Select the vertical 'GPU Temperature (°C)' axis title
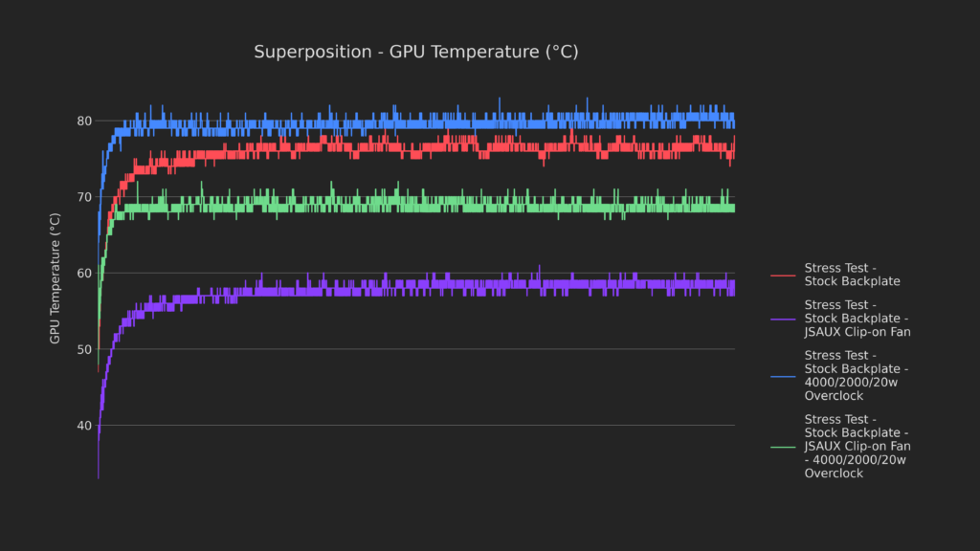 (x=56, y=278)
